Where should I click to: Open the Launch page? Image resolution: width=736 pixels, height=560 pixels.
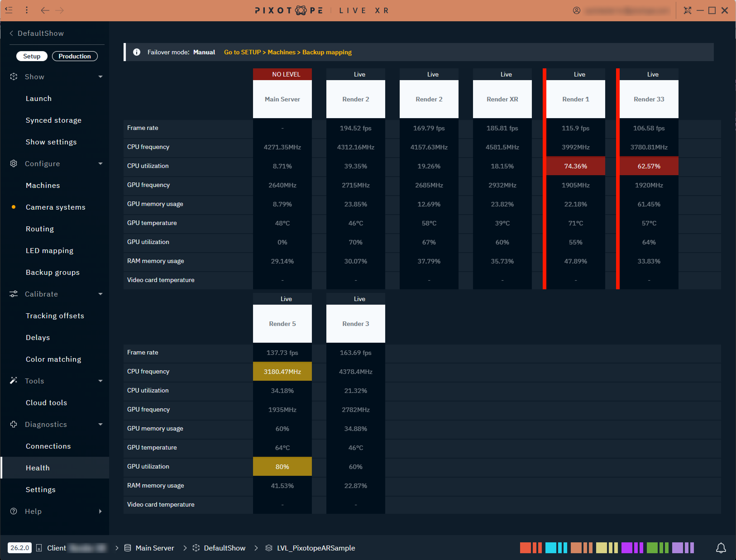pyautogui.click(x=39, y=99)
